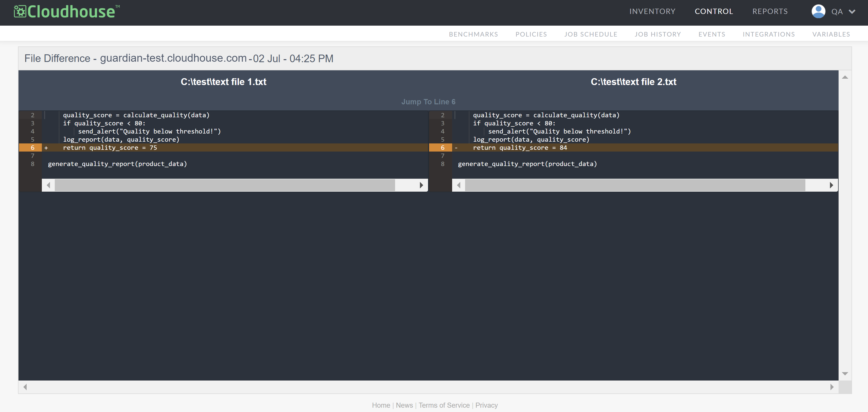Viewport: 868px width, 412px height.
Task: Click send_alert line in file 1
Action: [x=149, y=131]
